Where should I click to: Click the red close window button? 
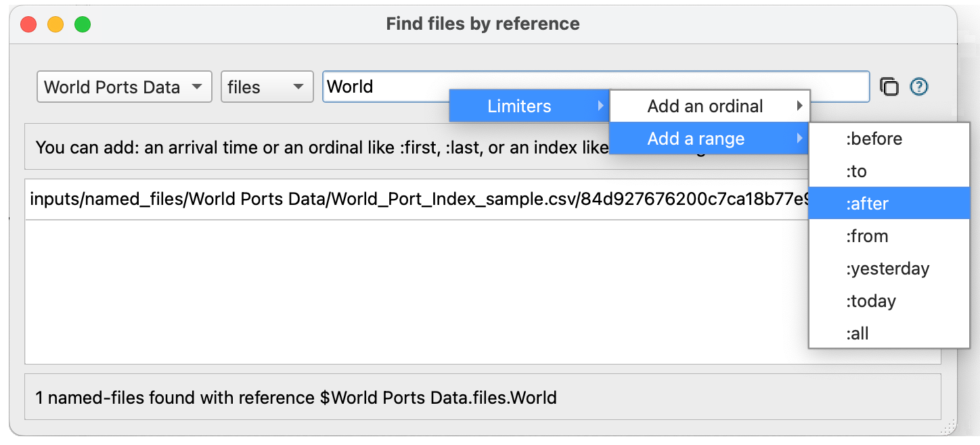click(x=28, y=25)
